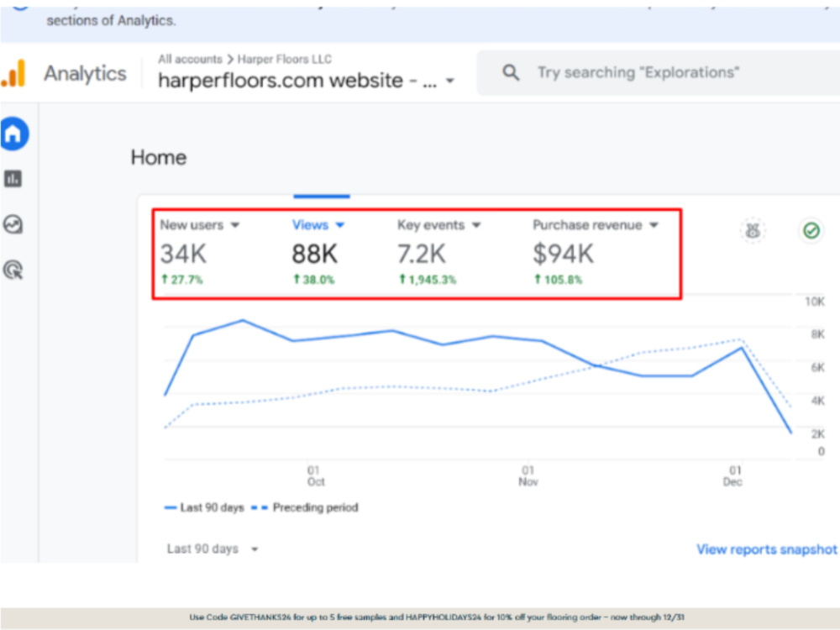Click the 01 Dec axis label
This screenshot has height=630, width=840.
732,475
